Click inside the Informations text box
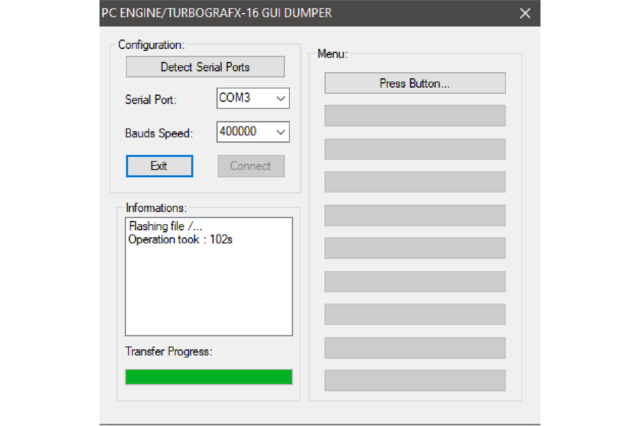640x426 pixels. [x=209, y=277]
